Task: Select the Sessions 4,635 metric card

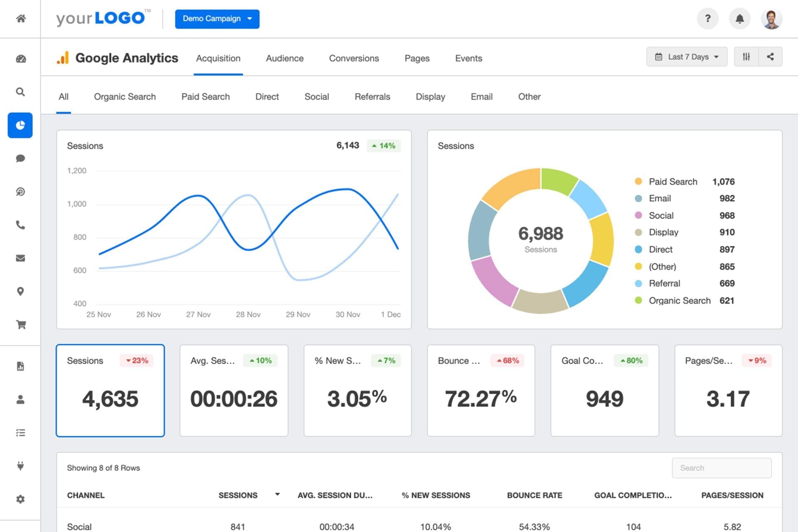Action: (110, 391)
